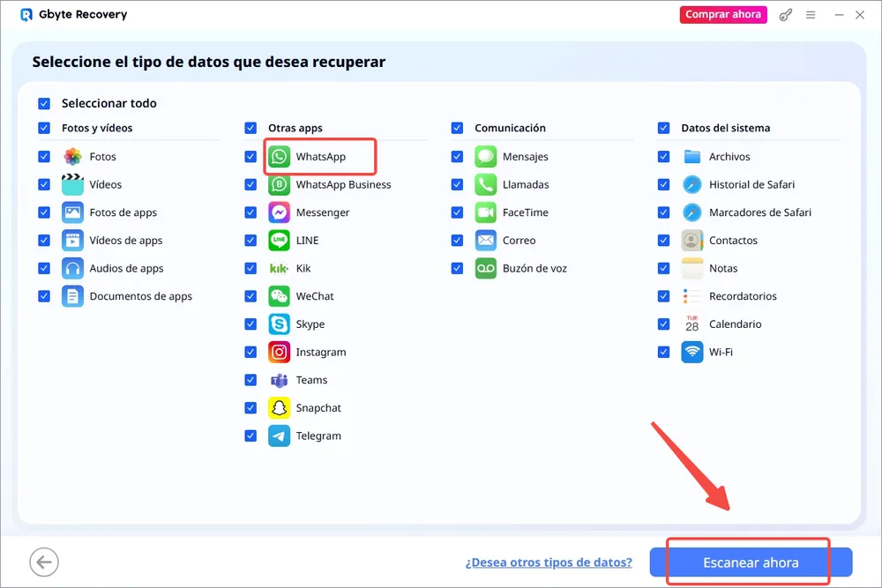Uncheck the Comunicación category checkbox
Screen dimensions: 882x588
[x=457, y=128]
